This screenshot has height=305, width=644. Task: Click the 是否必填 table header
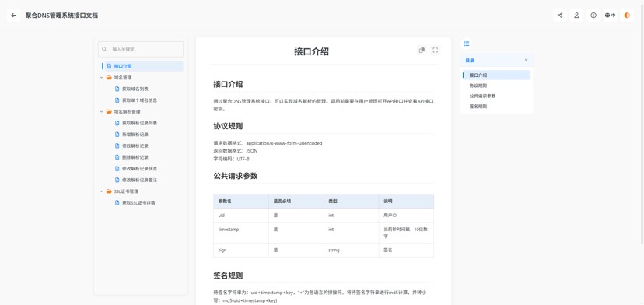[296, 202]
